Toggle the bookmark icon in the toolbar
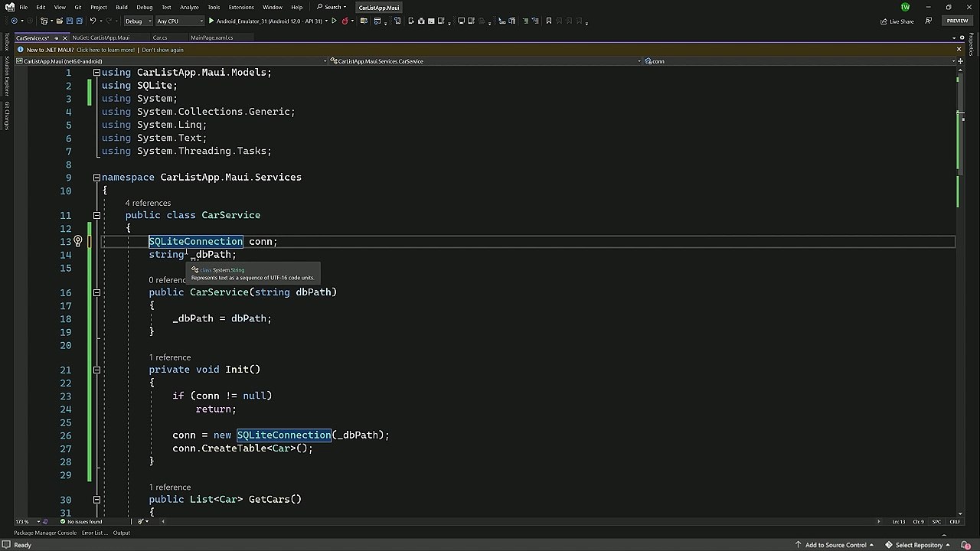 tap(549, 21)
